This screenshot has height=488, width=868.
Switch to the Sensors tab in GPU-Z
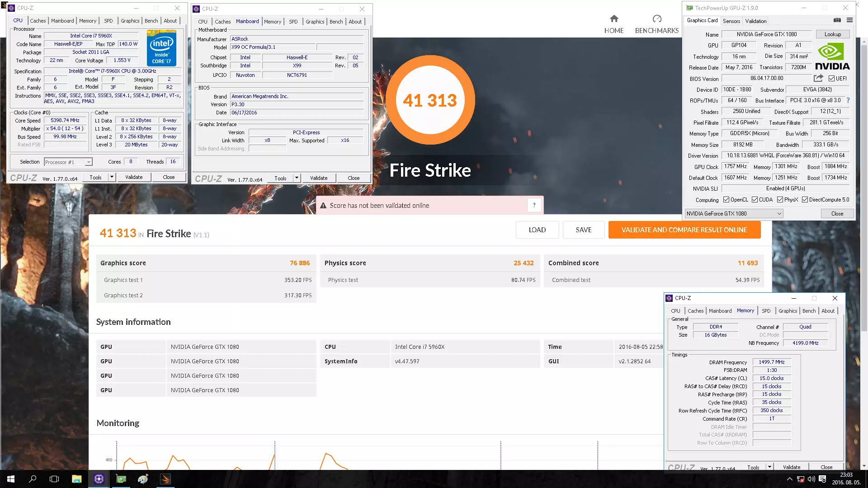[x=731, y=21]
